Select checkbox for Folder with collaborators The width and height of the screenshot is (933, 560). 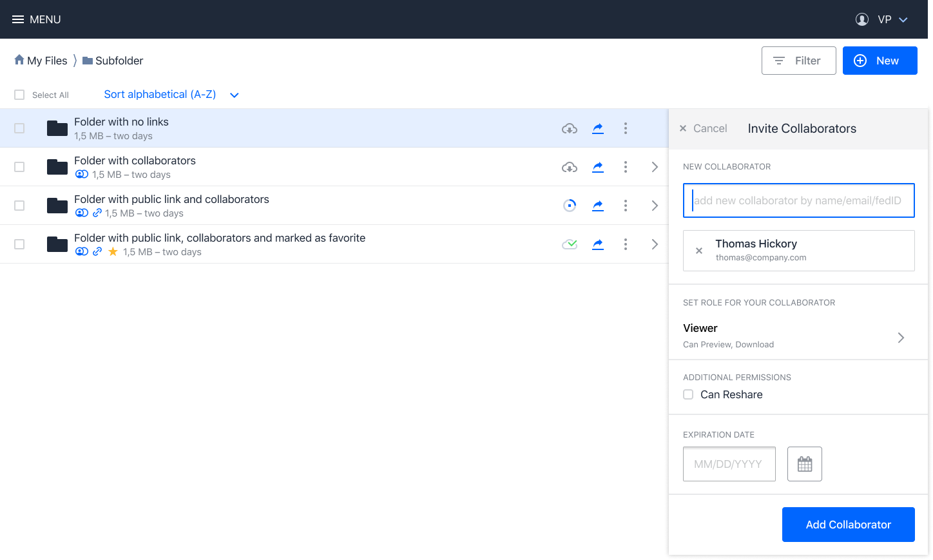pos(19,167)
